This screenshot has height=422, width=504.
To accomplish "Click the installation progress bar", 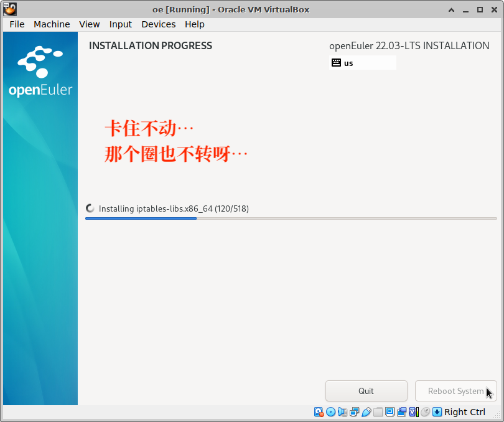I will (291, 218).
